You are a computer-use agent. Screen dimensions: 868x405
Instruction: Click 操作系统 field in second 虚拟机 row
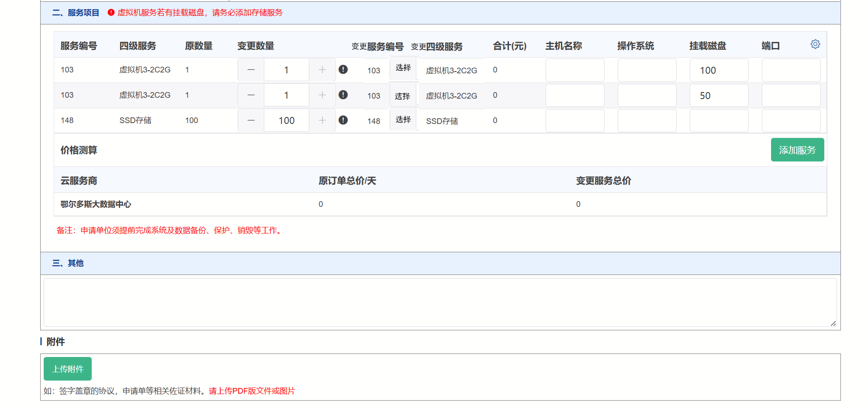[647, 95]
